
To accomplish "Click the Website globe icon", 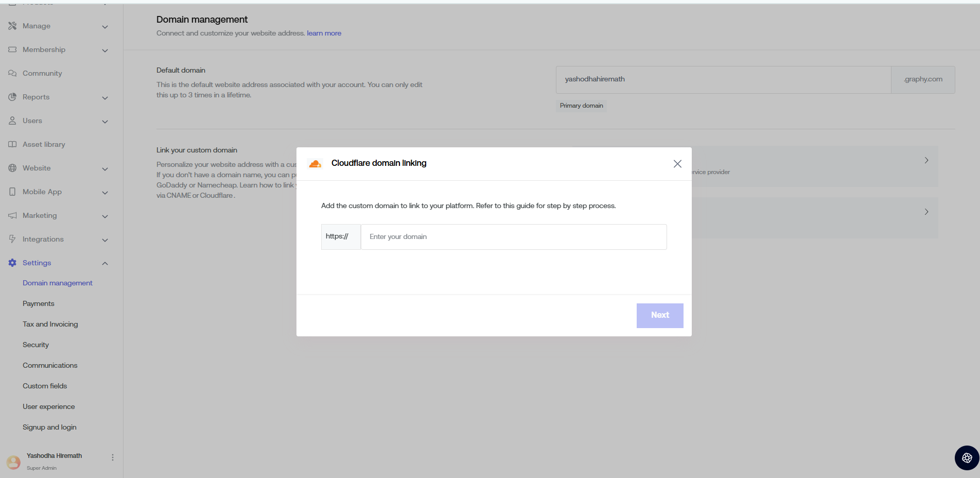I will point(12,168).
